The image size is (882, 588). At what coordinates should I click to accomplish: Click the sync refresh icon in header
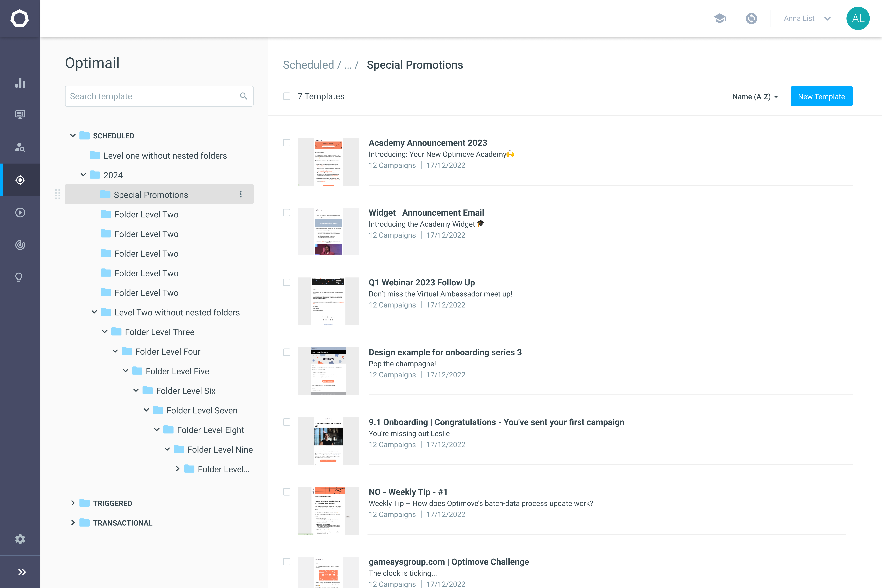click(752, 18)
